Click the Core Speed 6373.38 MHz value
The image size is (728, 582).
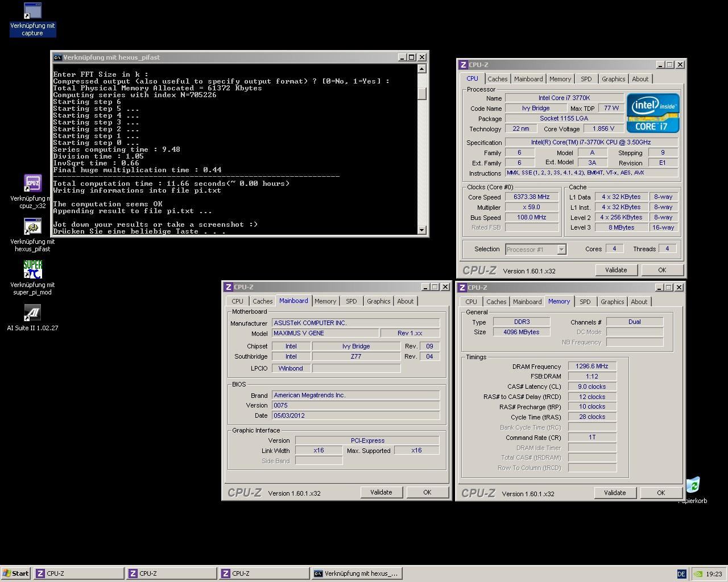point(532,197)
